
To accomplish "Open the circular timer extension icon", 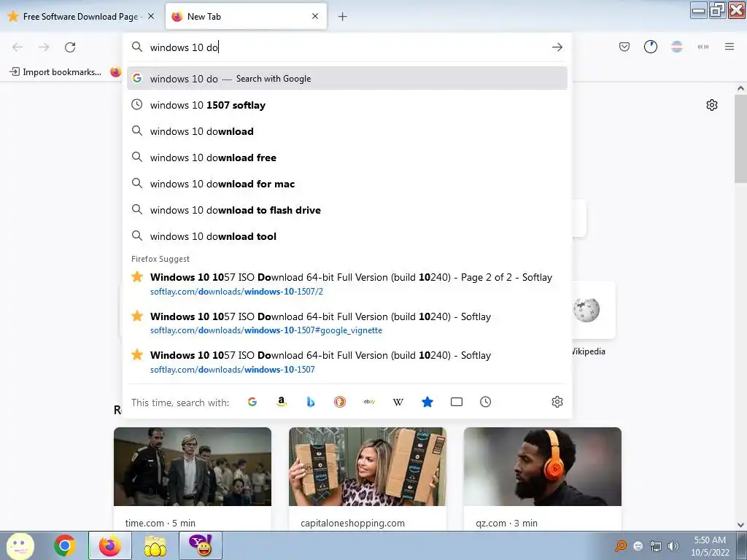I will point(650,47).
